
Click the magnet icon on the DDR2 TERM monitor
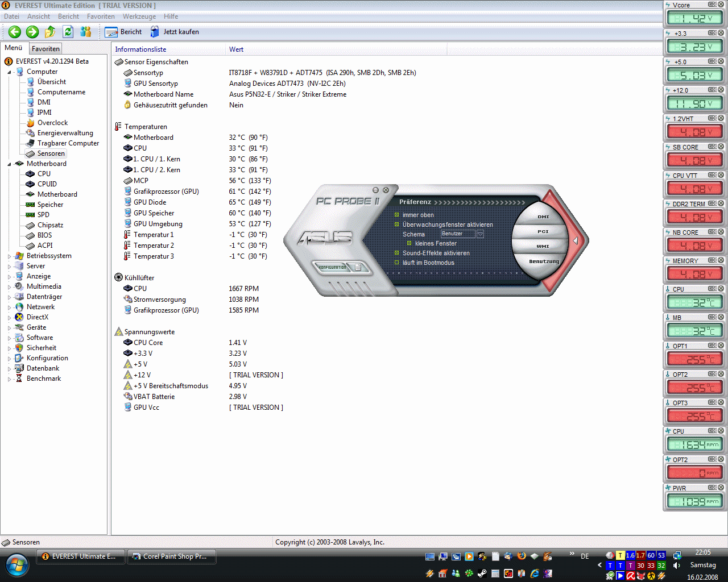click(712, 203)
